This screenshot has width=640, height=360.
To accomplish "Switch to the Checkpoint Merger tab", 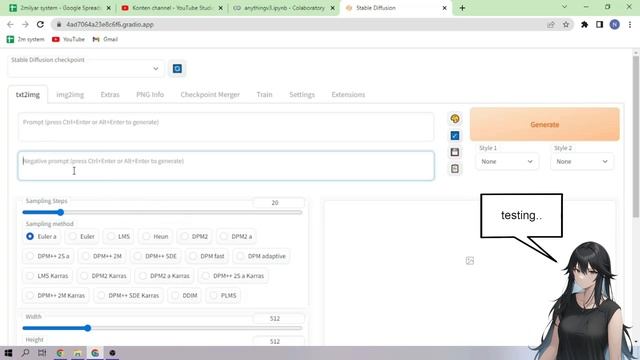I will (210, 95).
